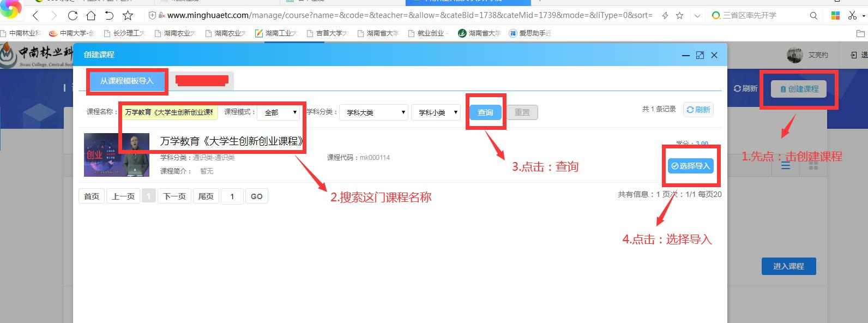Click the 选择导入 button
This screenshot has height=323, width=868.
[690, 166]
